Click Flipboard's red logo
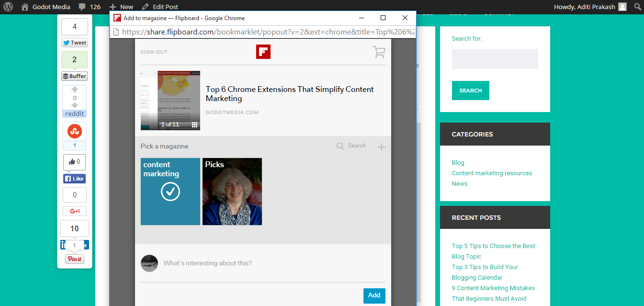This screenshot has height=306, width=644. (263, 52)
